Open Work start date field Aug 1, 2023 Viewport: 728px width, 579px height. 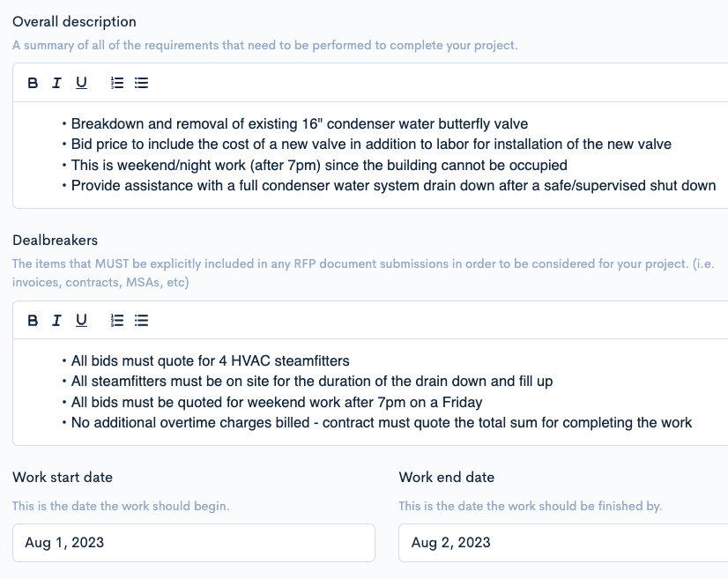(194, 543)
